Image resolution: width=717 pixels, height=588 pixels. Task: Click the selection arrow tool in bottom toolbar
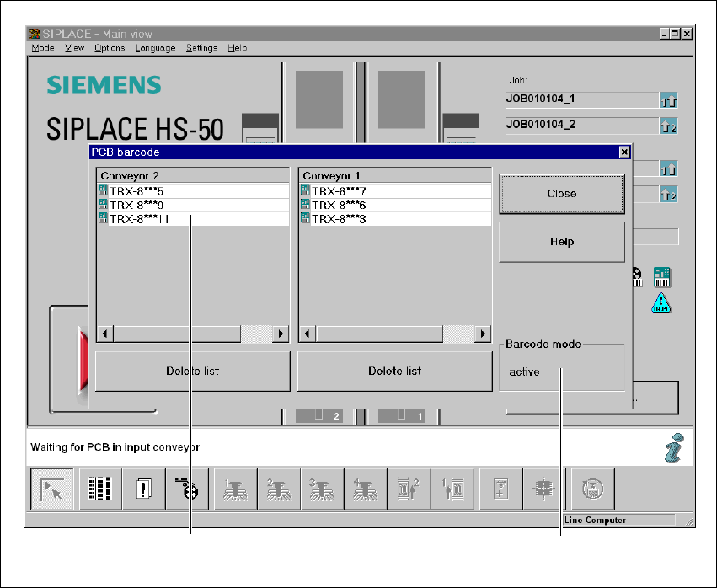(51, 489)
